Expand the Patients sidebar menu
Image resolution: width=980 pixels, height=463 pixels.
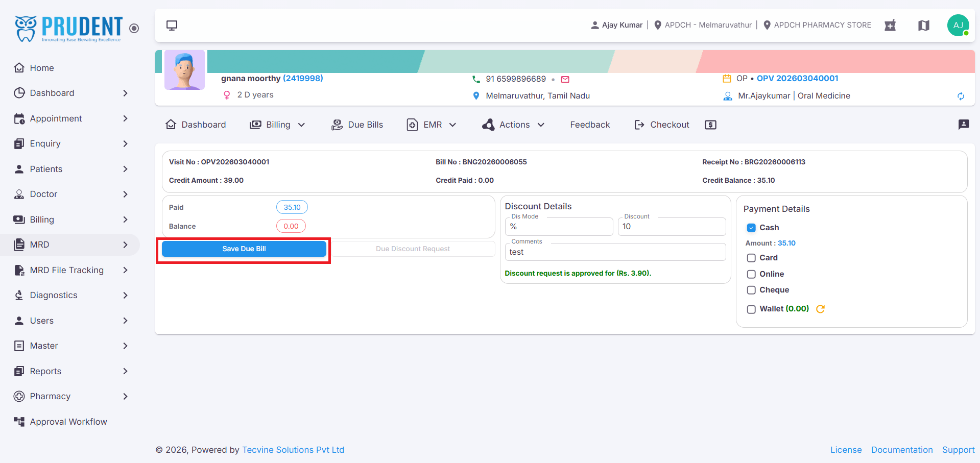[125, 169]
